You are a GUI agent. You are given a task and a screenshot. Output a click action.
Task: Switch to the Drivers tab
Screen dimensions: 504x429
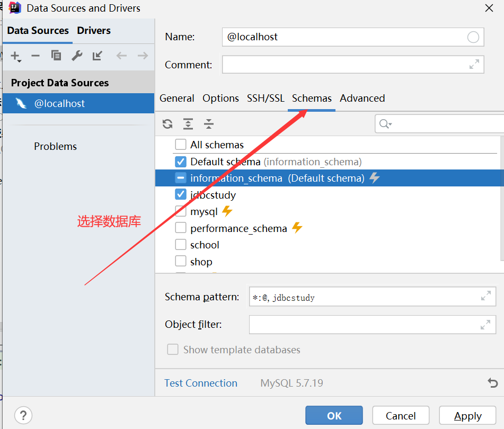coord(94,31)
